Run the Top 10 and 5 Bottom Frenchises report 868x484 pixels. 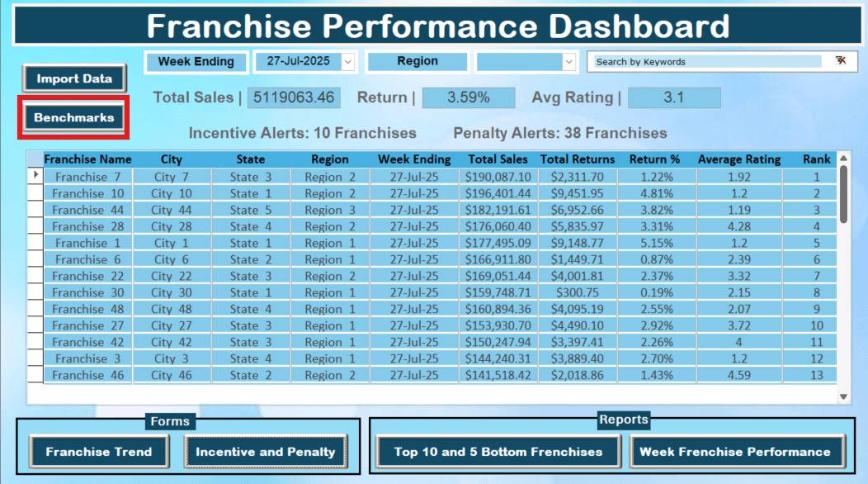(497, 452)
